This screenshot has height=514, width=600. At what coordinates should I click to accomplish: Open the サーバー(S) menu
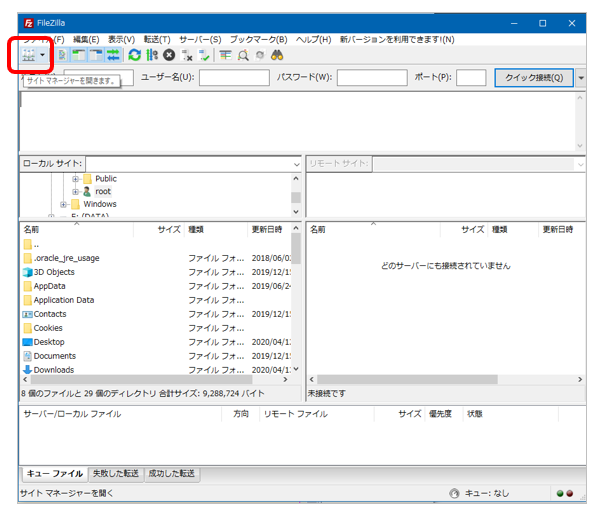200,39
